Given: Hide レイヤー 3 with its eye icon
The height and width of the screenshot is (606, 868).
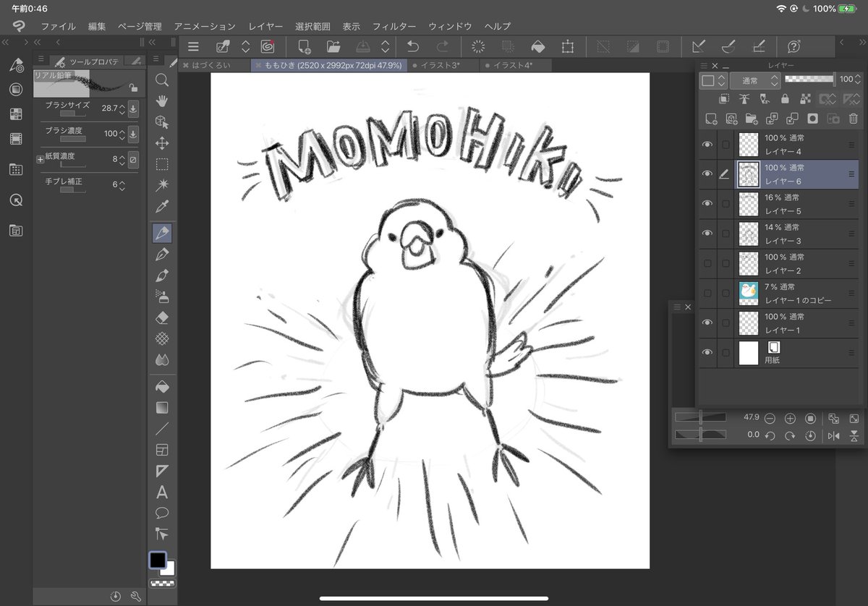Looking at the screenshot, I should click(x=707, y=234).
